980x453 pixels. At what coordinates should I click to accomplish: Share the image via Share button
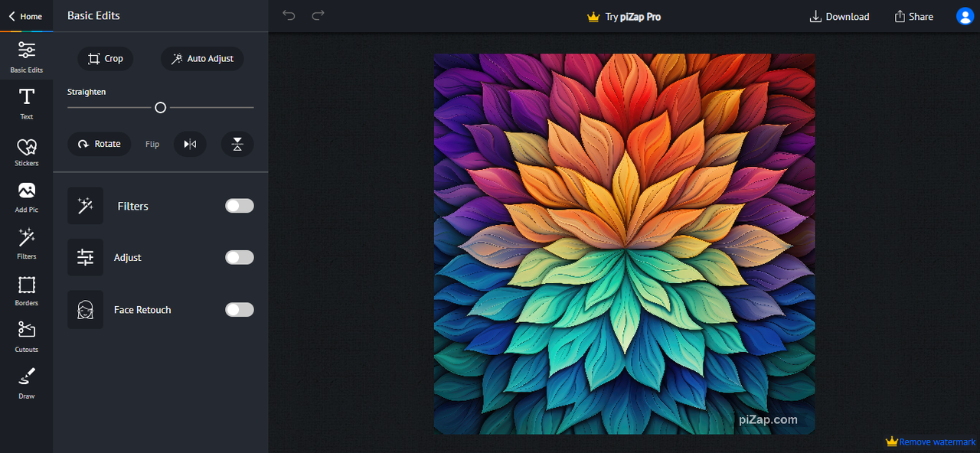pos(913,16)
